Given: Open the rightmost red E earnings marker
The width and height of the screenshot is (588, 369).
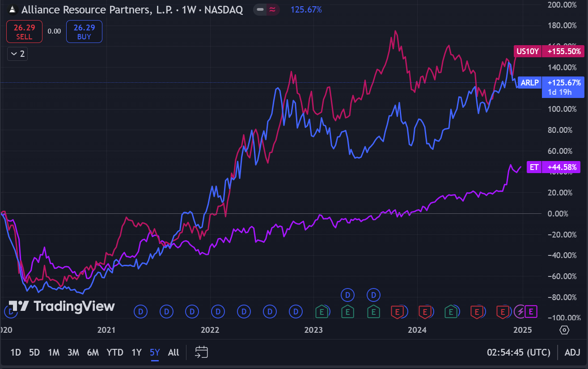Looking at the screenshot, I should point(503,311).
